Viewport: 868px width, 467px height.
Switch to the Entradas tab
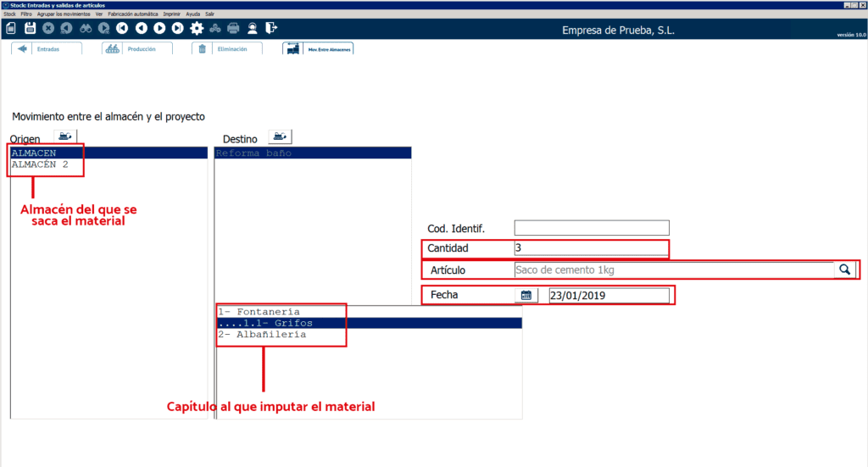(47, 48)
